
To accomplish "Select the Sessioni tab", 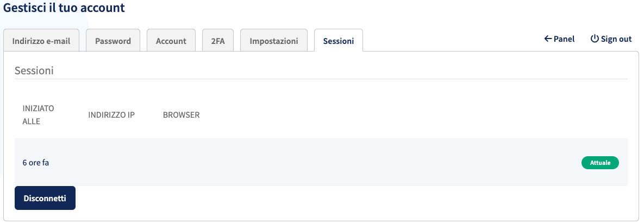I will 339,41.
